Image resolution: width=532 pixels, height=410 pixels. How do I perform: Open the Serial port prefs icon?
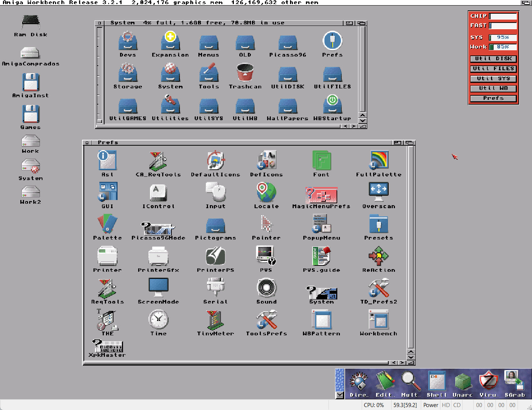pos(216,288)
